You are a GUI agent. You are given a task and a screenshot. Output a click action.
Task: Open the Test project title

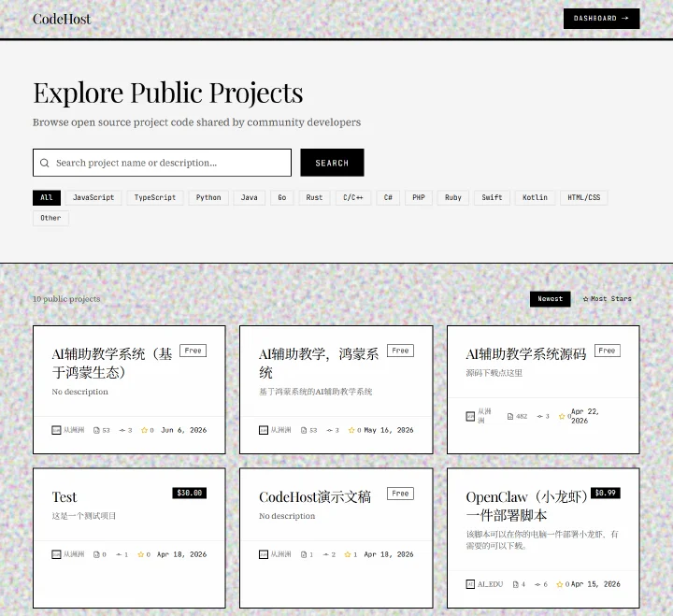[x=64, y=496]
